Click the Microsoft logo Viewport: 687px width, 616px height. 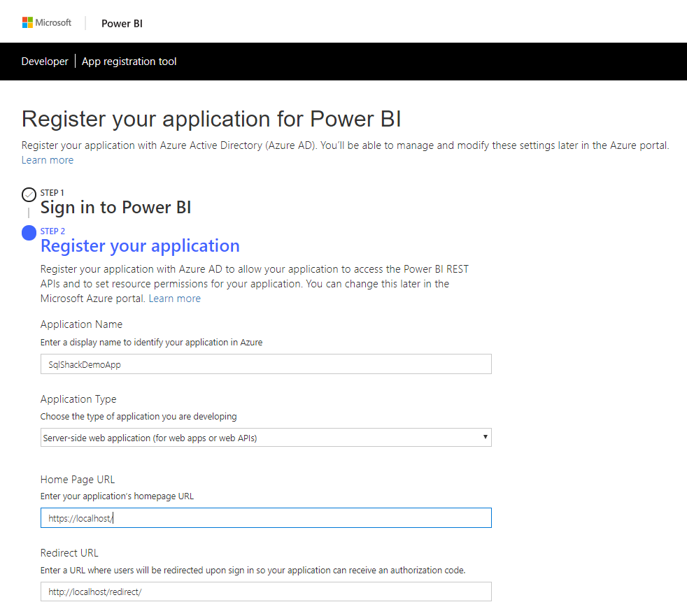click(x=47, y=22)
